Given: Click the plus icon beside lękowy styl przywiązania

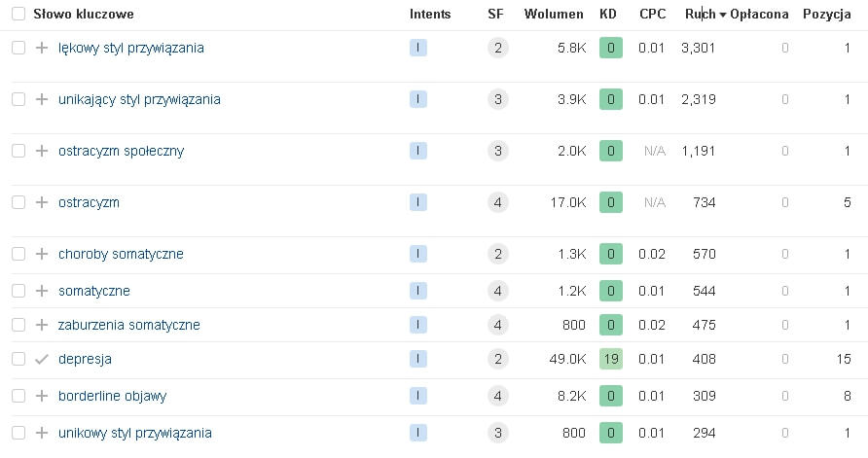Looking at the screenshot, I should (x=41, y=48).
